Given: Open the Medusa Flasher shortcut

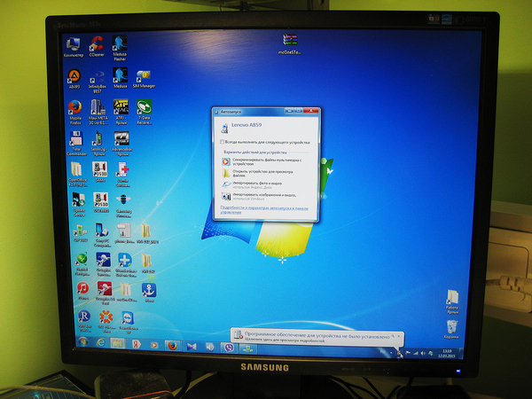Looking at the screenshot, I should pyautogui.click(x=120, y=48).
